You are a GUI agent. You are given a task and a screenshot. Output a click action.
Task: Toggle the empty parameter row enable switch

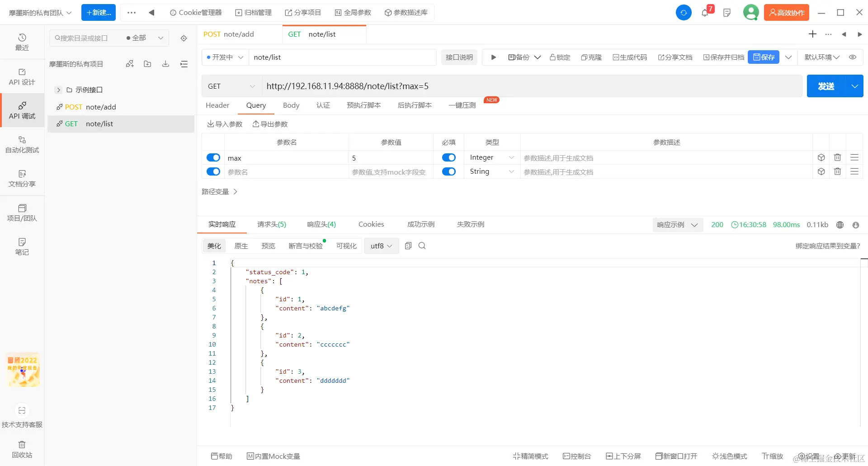(213, 171)
